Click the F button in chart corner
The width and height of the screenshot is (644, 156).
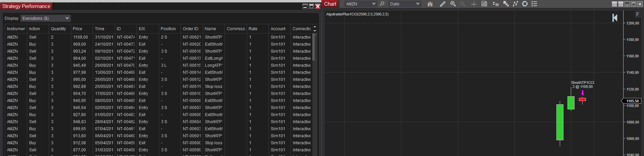[x=638, y=14]
